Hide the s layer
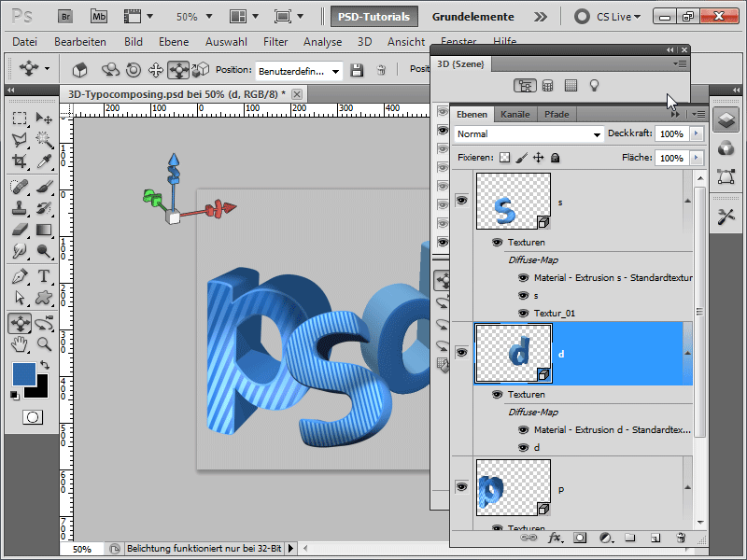This screenshot has width=747, height=560. [461, 201]
